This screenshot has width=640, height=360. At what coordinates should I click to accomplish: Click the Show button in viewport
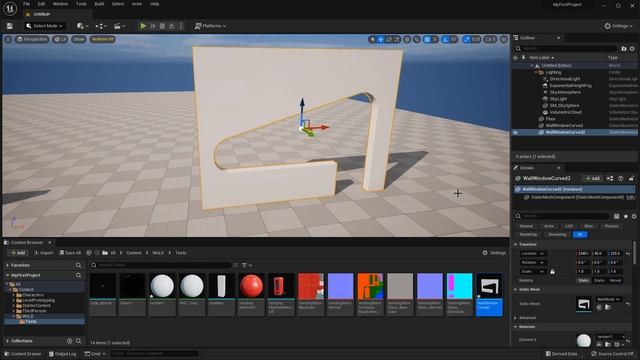(78, 39)
